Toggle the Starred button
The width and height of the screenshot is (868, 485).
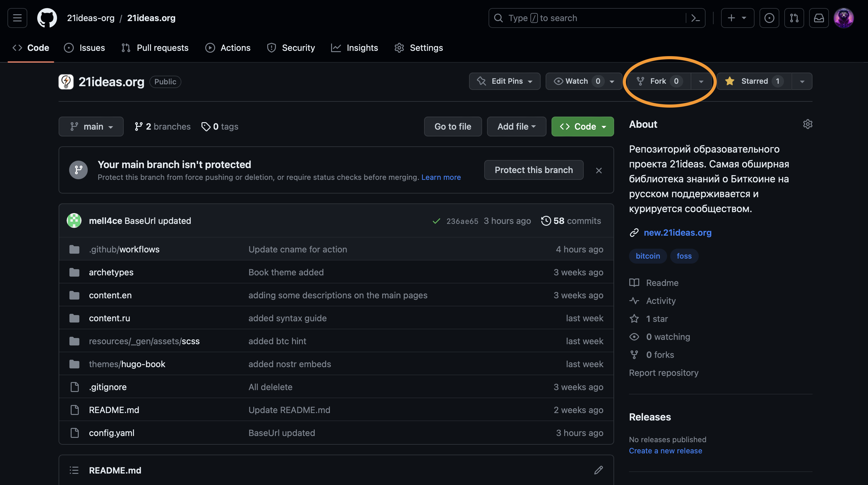[x=754, y=81]
